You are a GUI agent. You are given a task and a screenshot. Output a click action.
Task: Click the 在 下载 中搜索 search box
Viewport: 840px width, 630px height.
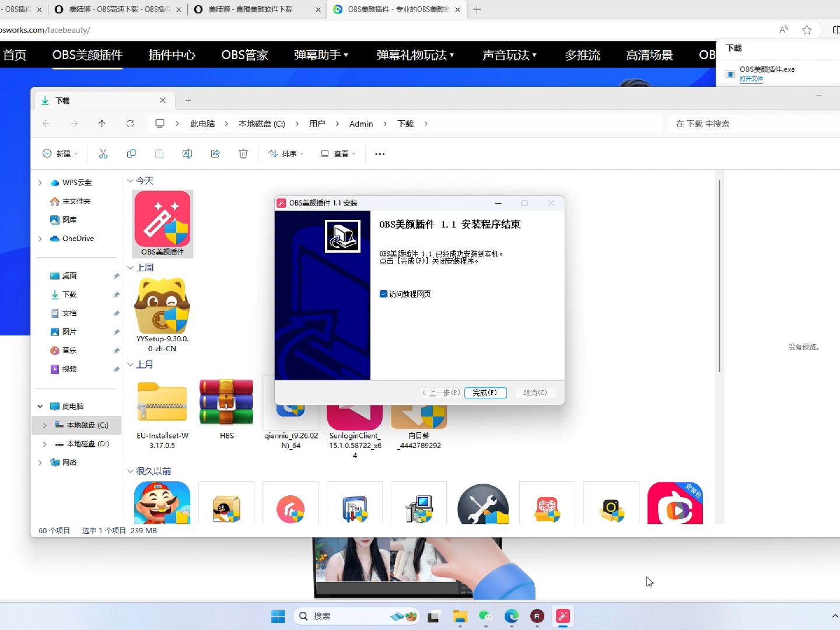pos(752,124)
